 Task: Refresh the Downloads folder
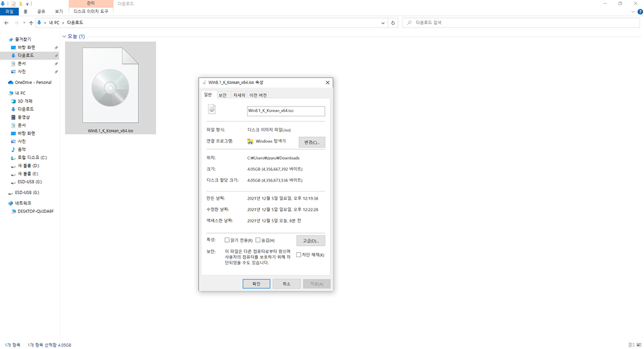[393, 23]
